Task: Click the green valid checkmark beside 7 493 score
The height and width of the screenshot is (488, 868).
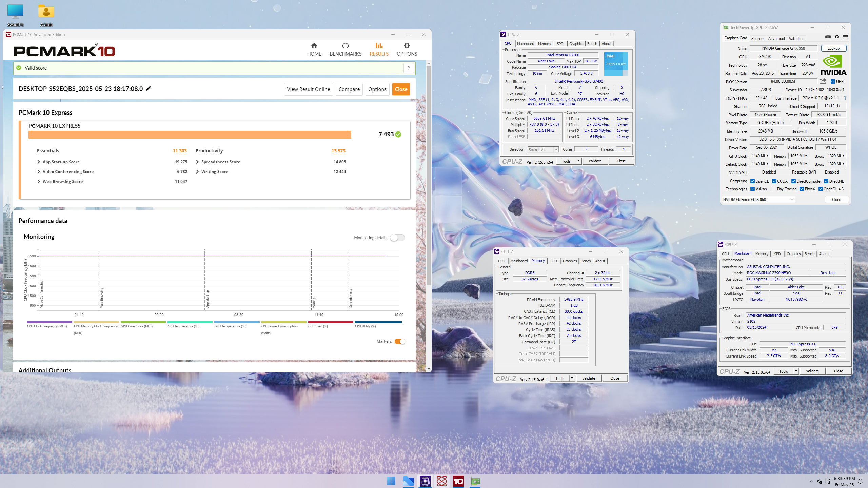Action: 398,134
